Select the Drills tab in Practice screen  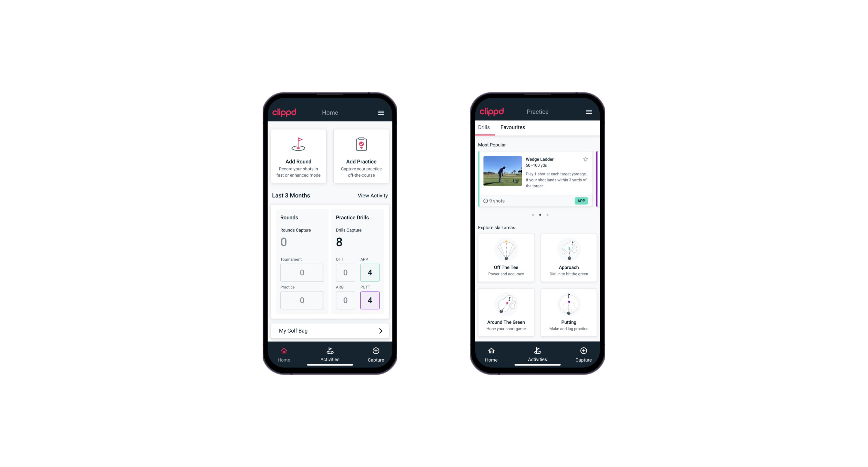click(x=484, y=127)
